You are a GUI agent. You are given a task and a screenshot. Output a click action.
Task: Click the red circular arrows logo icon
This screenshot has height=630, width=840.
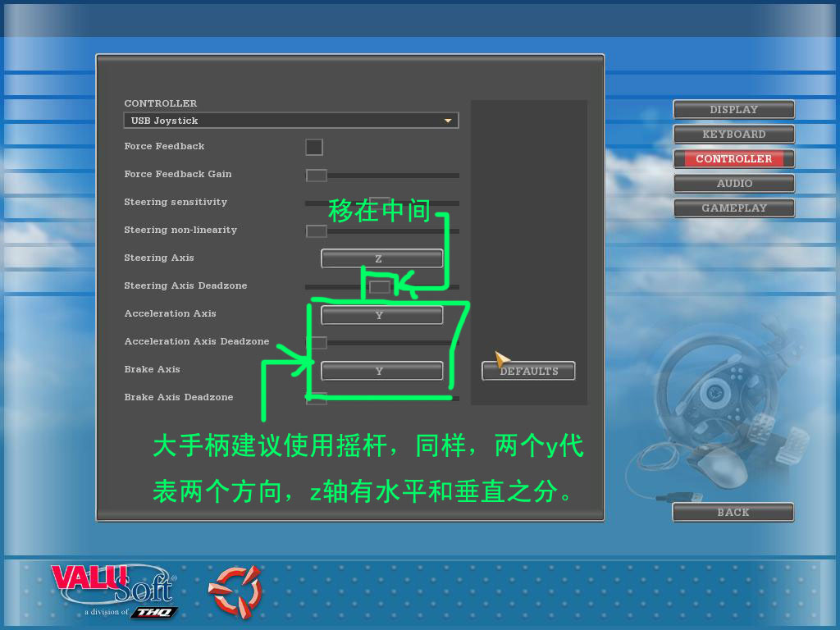(234, 589)
